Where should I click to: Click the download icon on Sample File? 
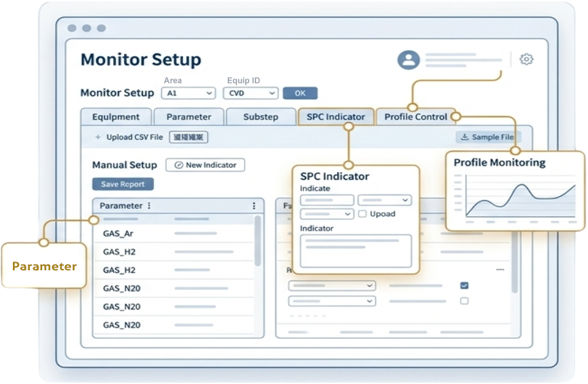pyautogui.click(x=465, y=137)
